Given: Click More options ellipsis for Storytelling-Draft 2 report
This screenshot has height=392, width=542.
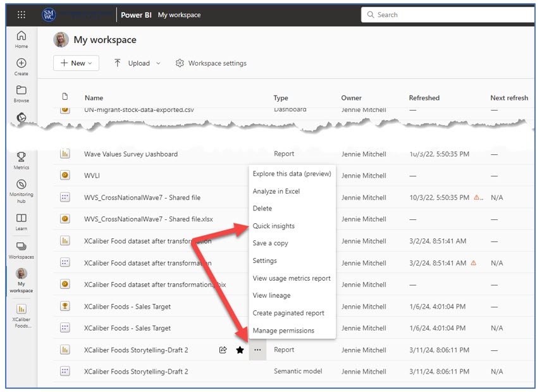Looking at the screenshot, I should 257,350.
